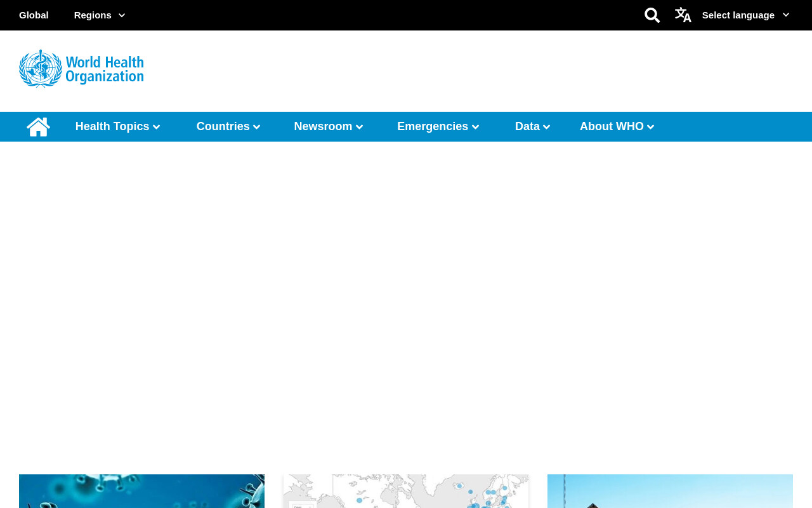
Task: Open the virus illustration card thumbnail
Action: point(141,491)
